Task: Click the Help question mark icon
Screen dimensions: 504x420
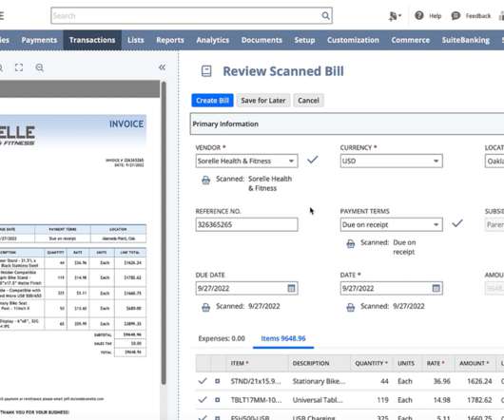Action: [418, 15]
